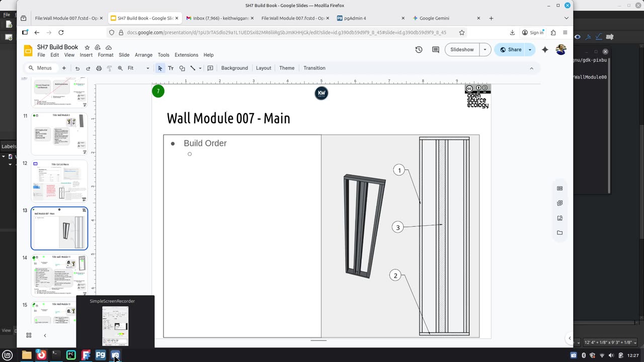The width and height of the screenshot is (644, 362).
Task: Open the Format menu
Action: 106,55
